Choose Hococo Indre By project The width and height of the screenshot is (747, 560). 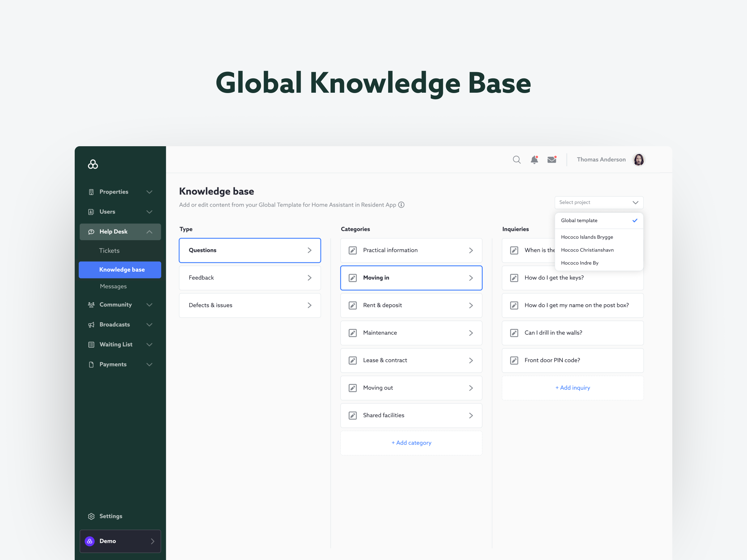pos(580,263)
